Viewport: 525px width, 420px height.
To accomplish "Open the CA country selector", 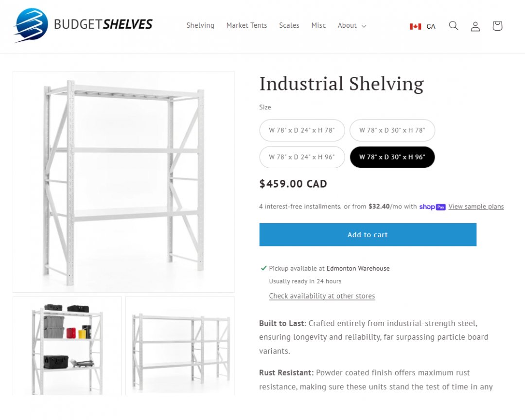I will 431,26.
